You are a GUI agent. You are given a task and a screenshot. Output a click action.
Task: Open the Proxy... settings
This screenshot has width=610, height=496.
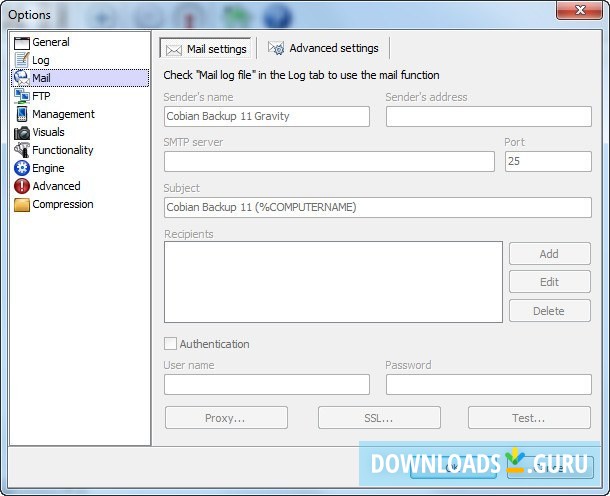tap(226, 418)
